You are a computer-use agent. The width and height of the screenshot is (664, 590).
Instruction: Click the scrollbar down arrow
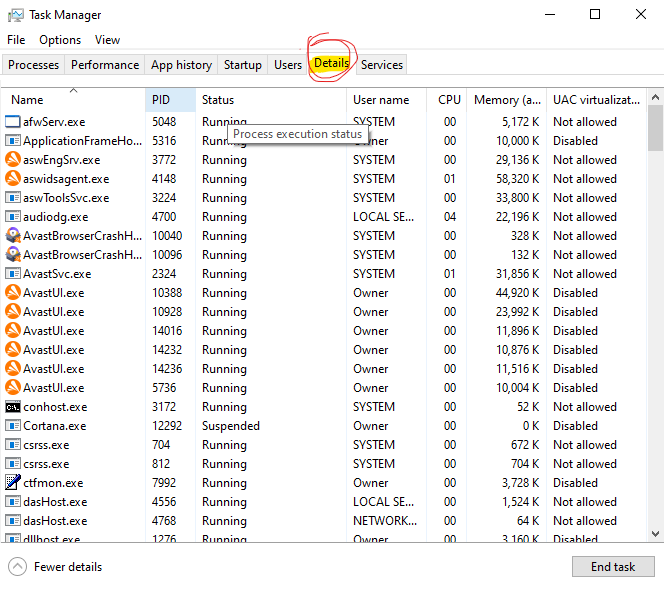pyautogui.click(x=655, y=534)
